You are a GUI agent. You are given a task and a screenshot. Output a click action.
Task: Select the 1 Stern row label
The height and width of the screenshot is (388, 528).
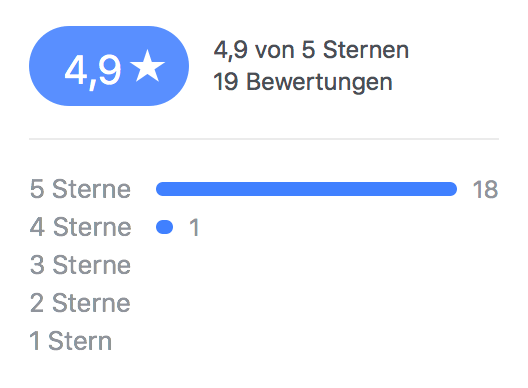[71, 342]
